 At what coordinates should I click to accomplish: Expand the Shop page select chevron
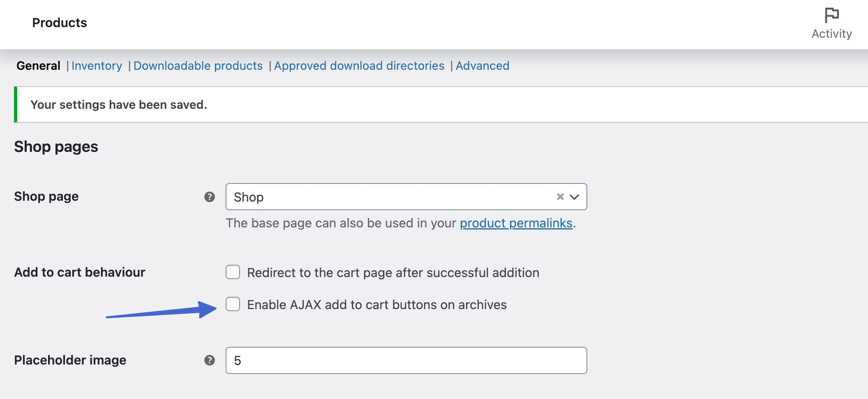click(575, 197)
